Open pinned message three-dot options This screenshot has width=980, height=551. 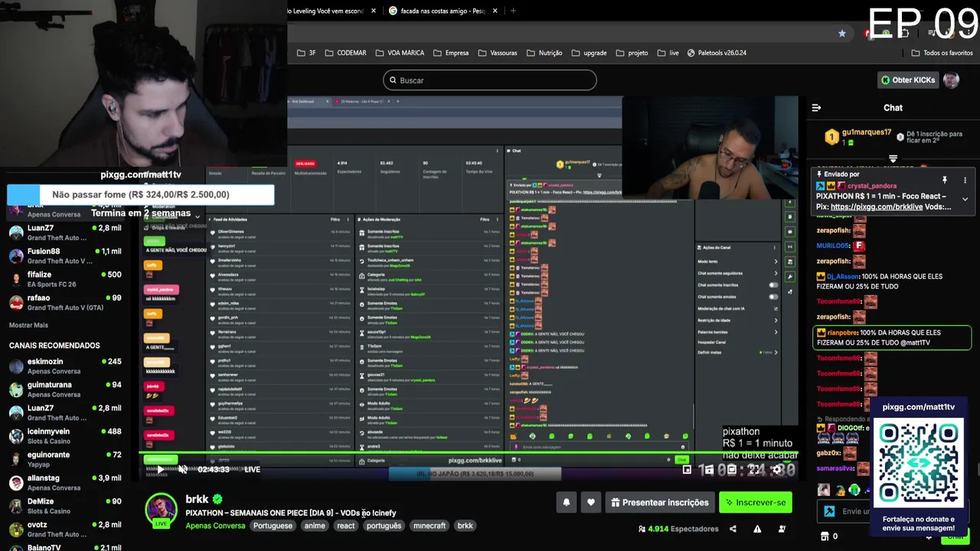click(965, 180)
